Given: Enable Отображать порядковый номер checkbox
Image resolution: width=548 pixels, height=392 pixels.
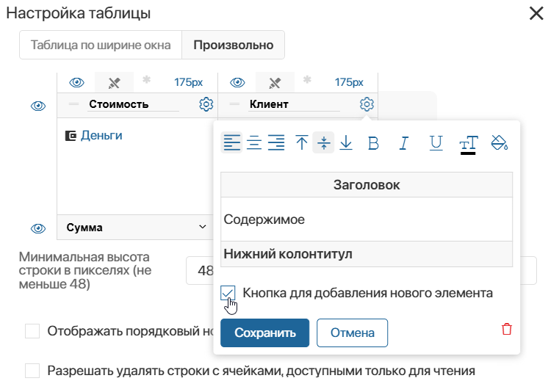Looking at the screenshot, I should [32, 331].
